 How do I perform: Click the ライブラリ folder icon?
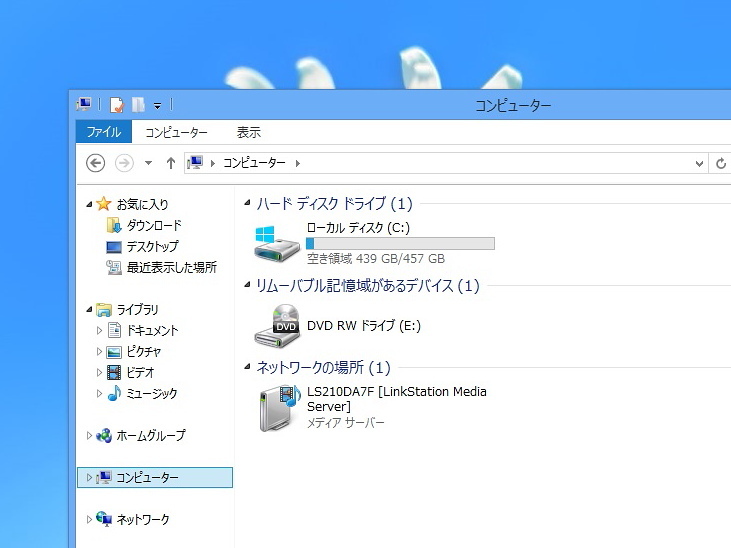(x=103, y=310)
